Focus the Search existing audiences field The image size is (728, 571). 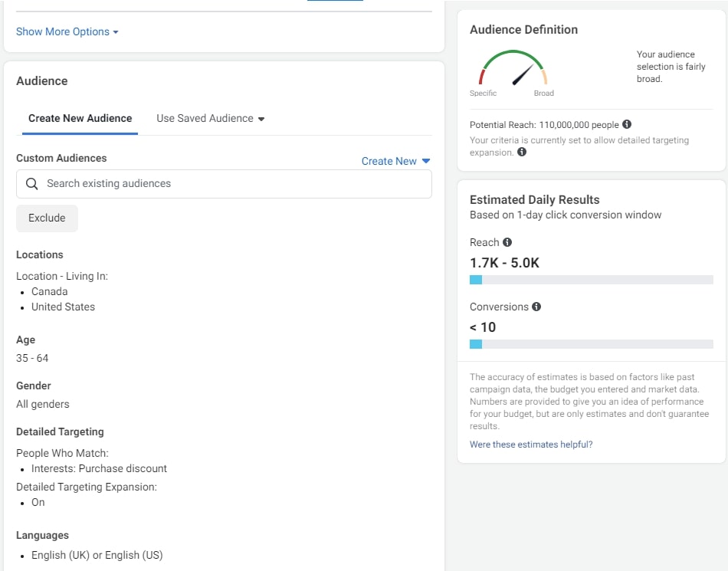230,184
